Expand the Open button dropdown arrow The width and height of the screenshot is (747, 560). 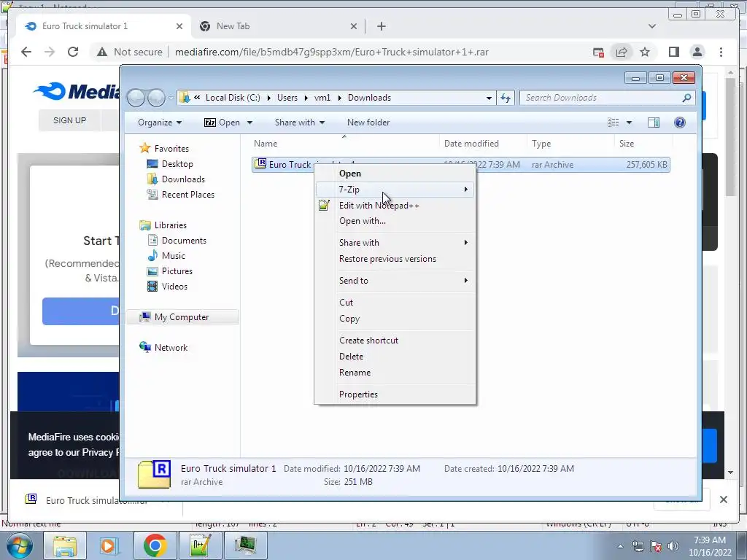(249, 122)
